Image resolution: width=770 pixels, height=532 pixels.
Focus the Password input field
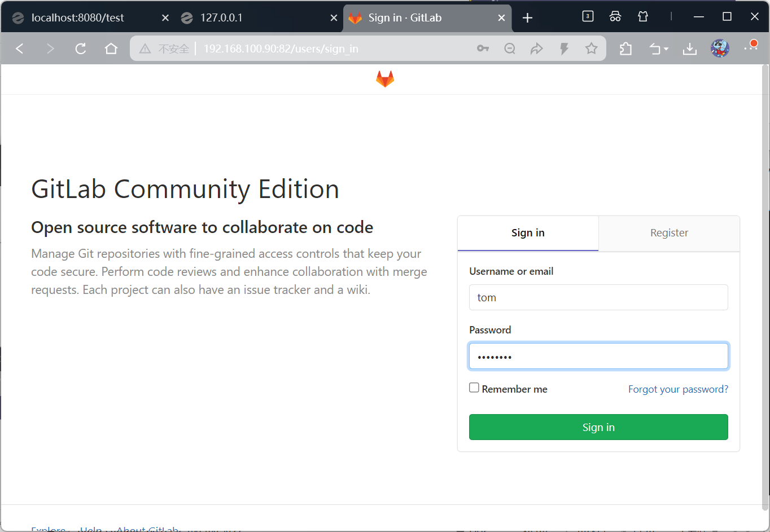point(598,356)
